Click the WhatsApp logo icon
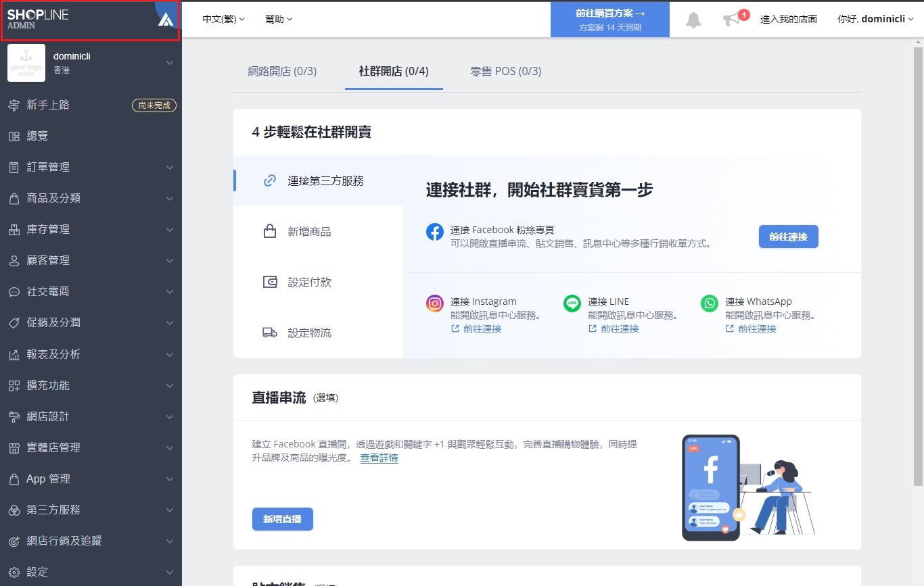The height and width of the screenshot is (586, 924). tap(710, 303)
